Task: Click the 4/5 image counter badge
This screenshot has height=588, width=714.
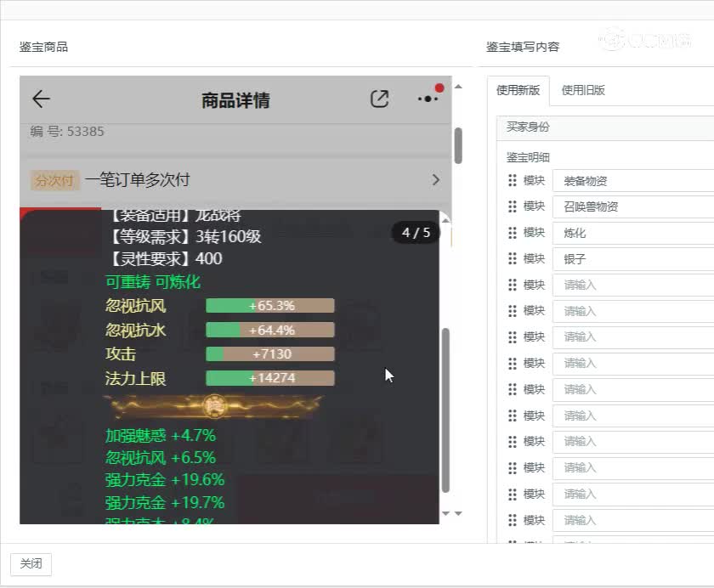Action: pyautogui.click(x=415, y=231)
